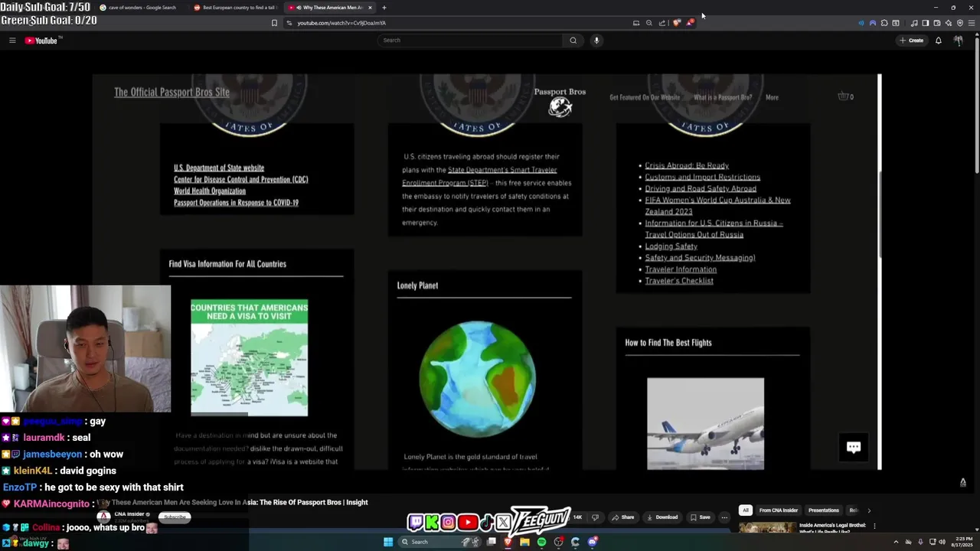The height and width of the screenshot is (551, 980).
Task: Select the Presentations filter chip
Action: 823,510
